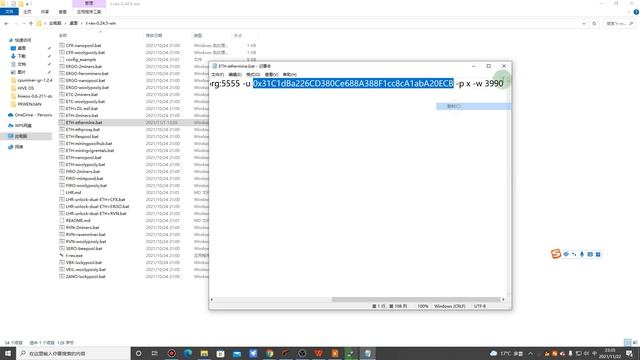Click the Explorer search box

619,23
